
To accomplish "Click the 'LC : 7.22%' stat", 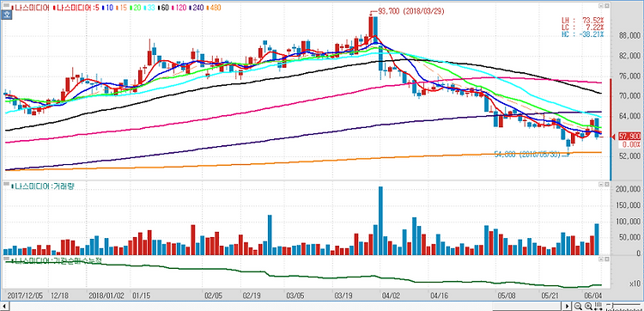I will [x=582, y=27].
